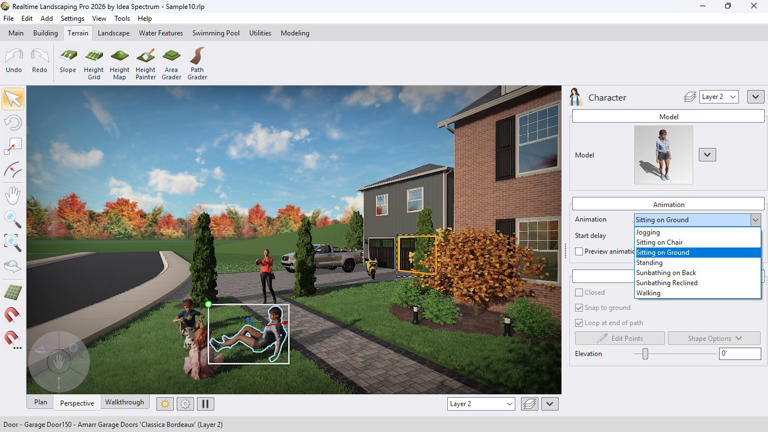768x432 pixels.
Task: Click the Elevation value input field
Action: pos(740,353)
